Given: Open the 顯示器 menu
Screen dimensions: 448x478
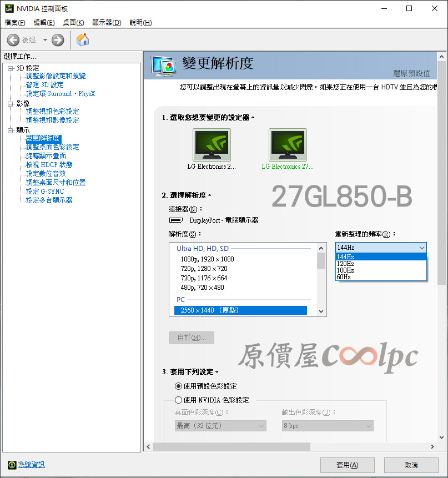Looking at the screenshot, I should (106, 23).
